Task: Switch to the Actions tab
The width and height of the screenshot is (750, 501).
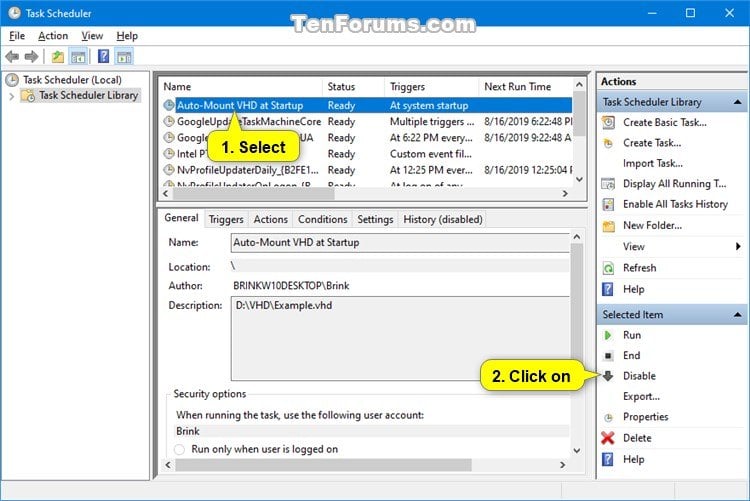Action: coord(271,220)
